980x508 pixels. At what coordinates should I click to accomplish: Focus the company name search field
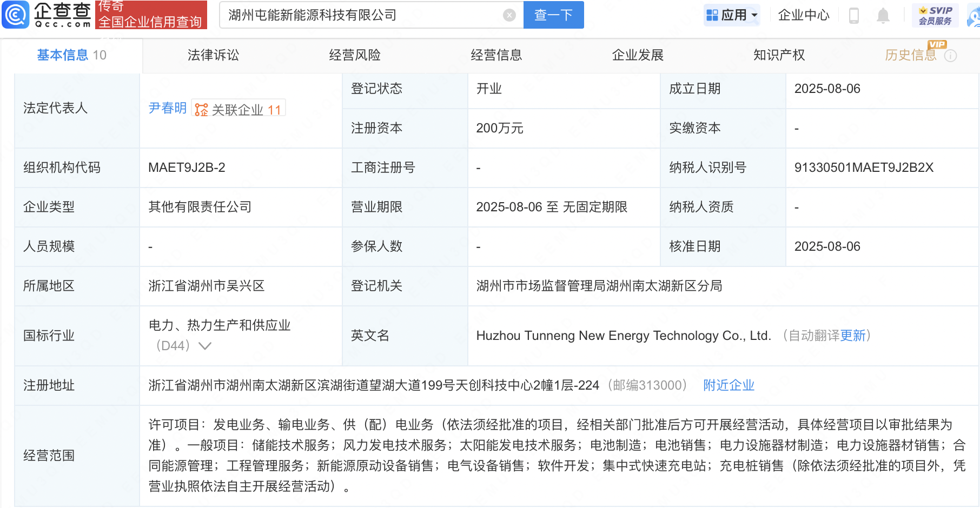(x=362, y=15)
